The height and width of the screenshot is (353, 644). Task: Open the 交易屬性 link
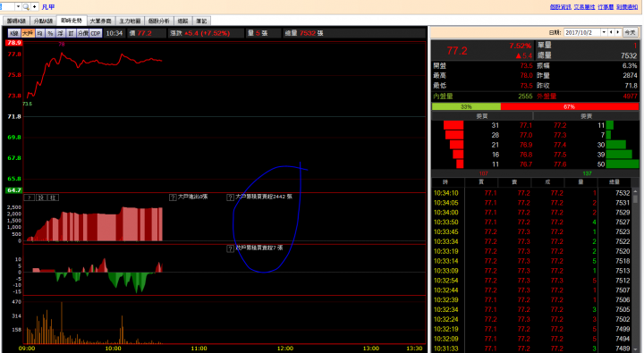tap(584, 7)
